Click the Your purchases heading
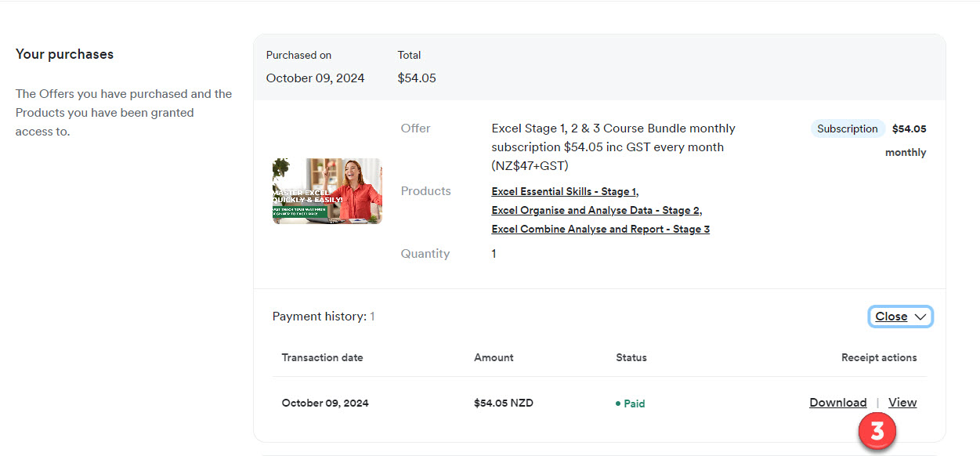Image resolution: width=980 pixels, height=456 pixels. 64,55
